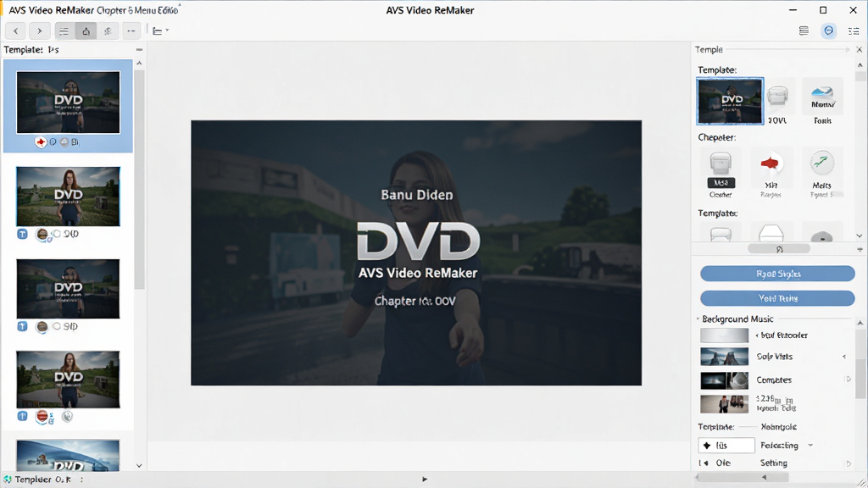Go back with the left arrow toolbar button
868x488 pixels.
(16, 31)
